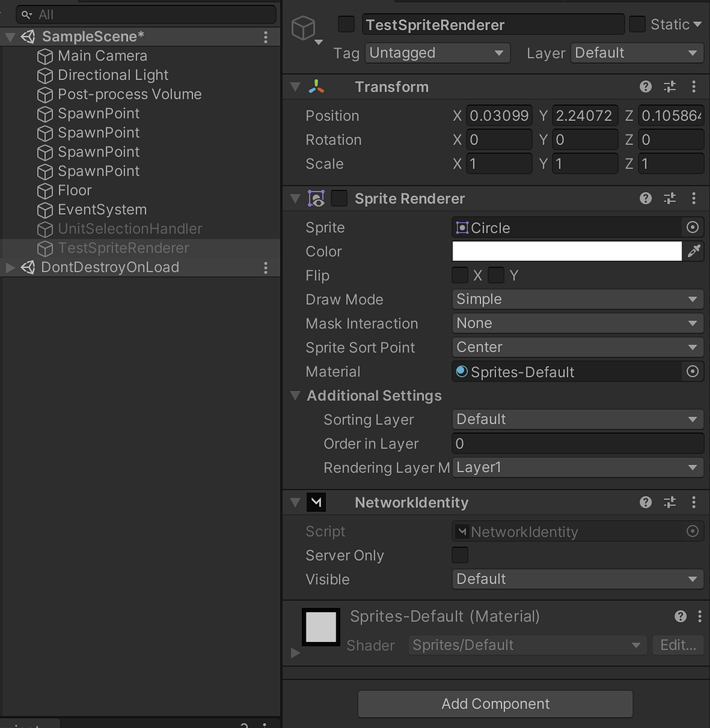710x728 pixels.
Task: Expand the DontDestroyOnLoad scene
Action: coord(10,267)
